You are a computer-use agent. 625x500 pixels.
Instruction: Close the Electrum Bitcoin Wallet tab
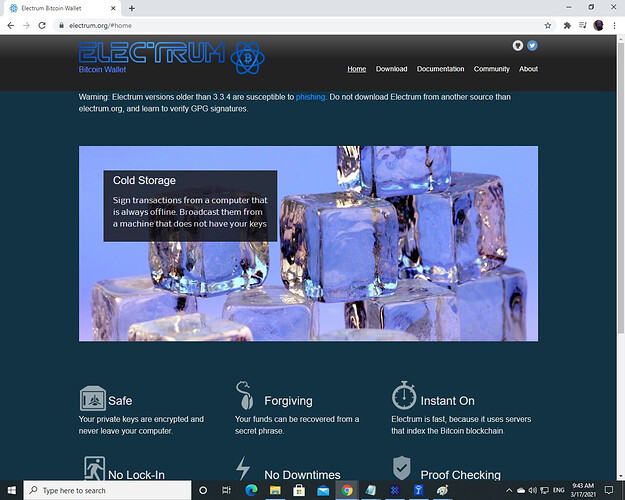coord(113,8)
